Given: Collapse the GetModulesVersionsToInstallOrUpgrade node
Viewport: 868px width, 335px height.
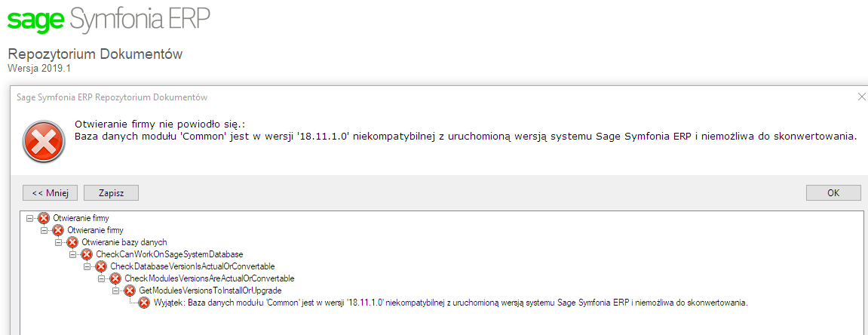Looking at the screenshot, I should 115,290.
